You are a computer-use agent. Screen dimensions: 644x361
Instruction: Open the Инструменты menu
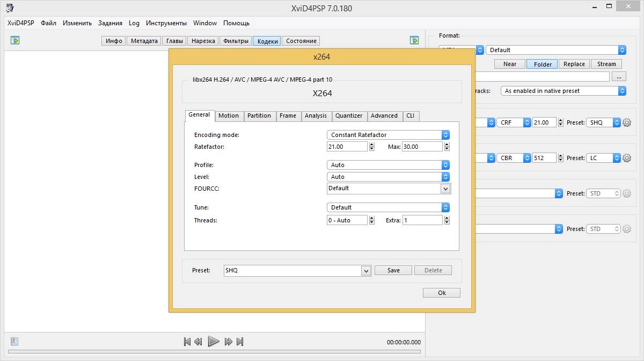166,23
